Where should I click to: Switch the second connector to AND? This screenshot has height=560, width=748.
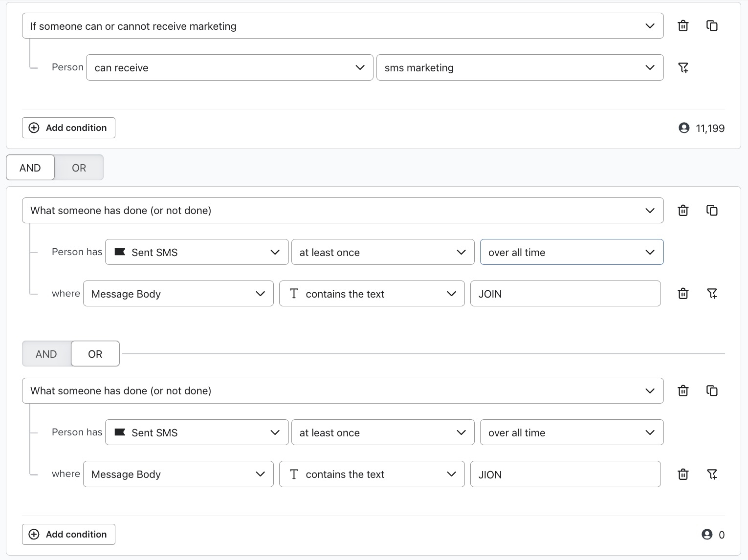click(x=46, y=353)
